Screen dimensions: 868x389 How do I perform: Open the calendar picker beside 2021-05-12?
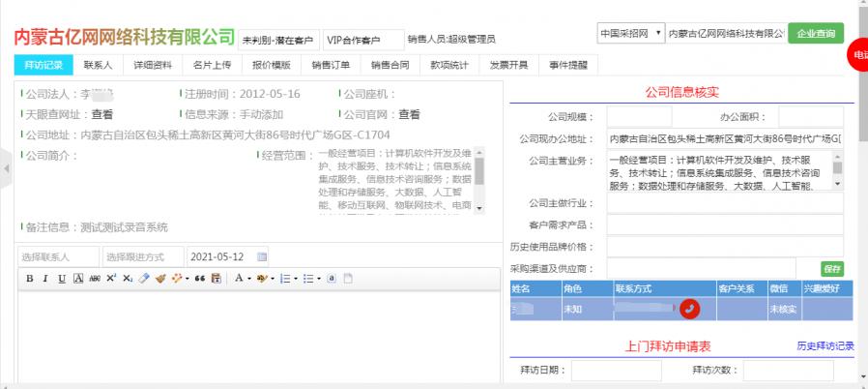tap(262, 256)
